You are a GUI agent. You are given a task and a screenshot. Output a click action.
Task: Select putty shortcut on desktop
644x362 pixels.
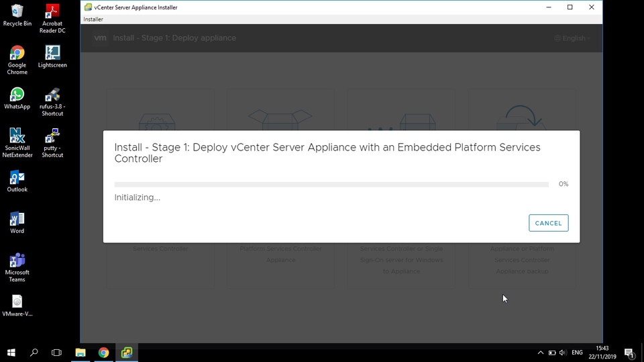(x=52, y=143)
